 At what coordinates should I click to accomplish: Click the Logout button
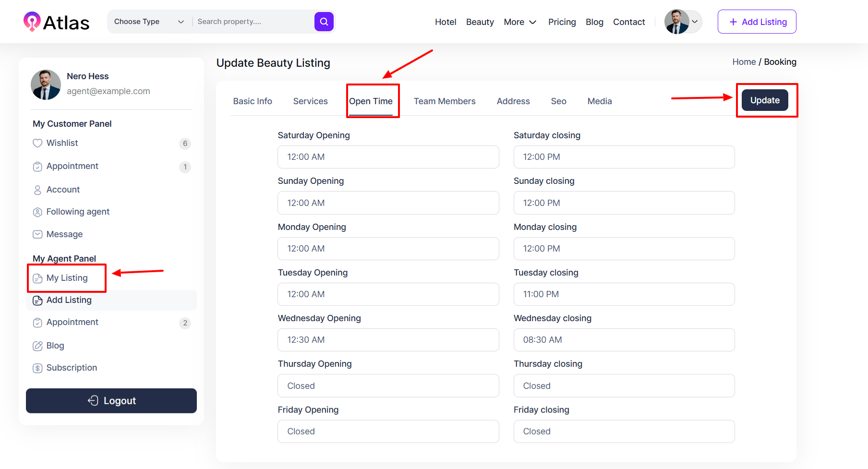coord(111,401)
